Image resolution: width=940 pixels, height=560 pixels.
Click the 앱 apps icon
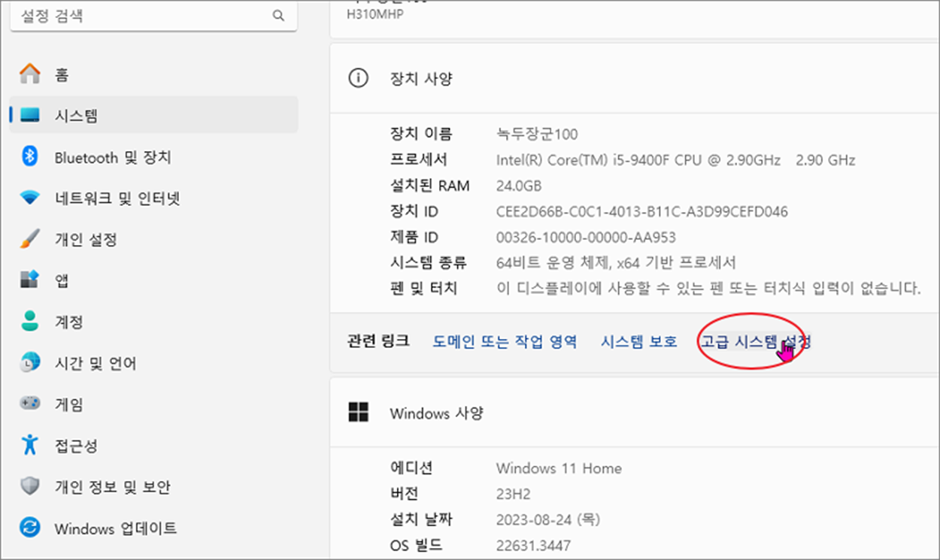point(29,280)
